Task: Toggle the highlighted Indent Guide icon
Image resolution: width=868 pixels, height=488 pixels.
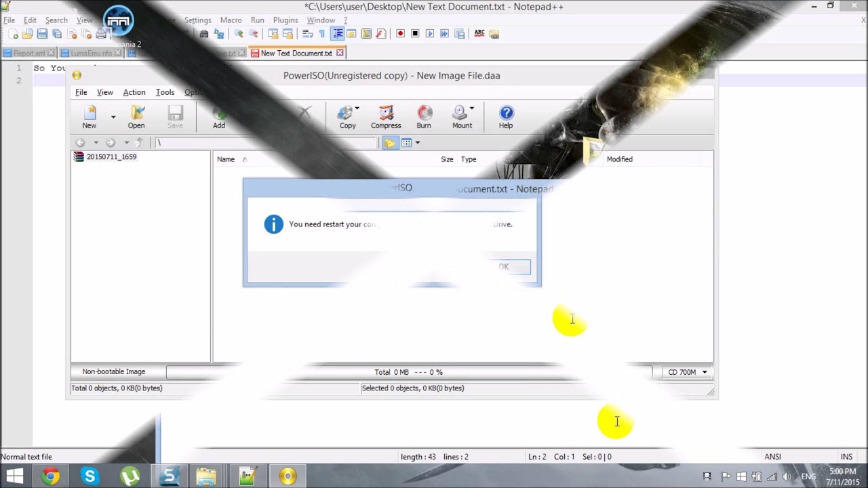Action: coord(337,34)
